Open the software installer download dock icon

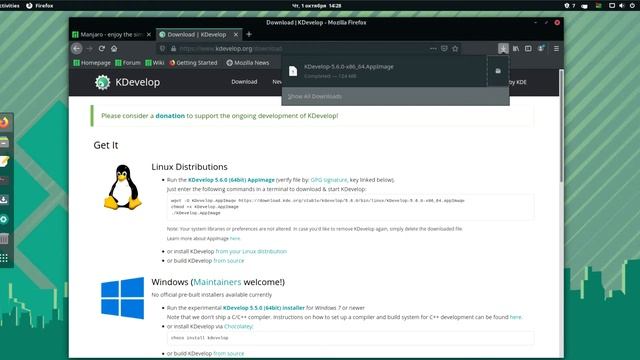[4, 200]
